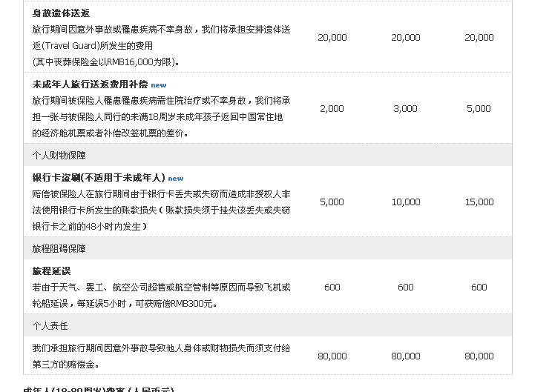Click last 80,000 value in 个人责任 row
Screen dimensions: 552x392
(x=479, y=356)
